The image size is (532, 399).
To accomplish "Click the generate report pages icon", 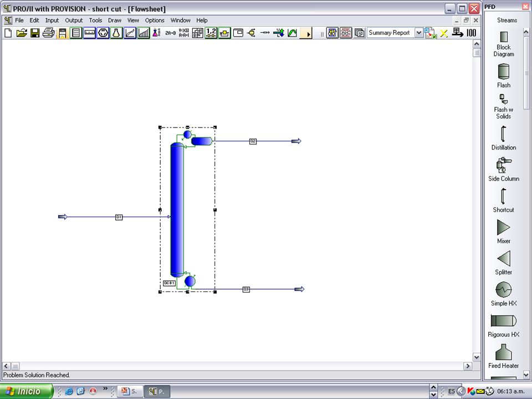I will (x=359, y=33).
